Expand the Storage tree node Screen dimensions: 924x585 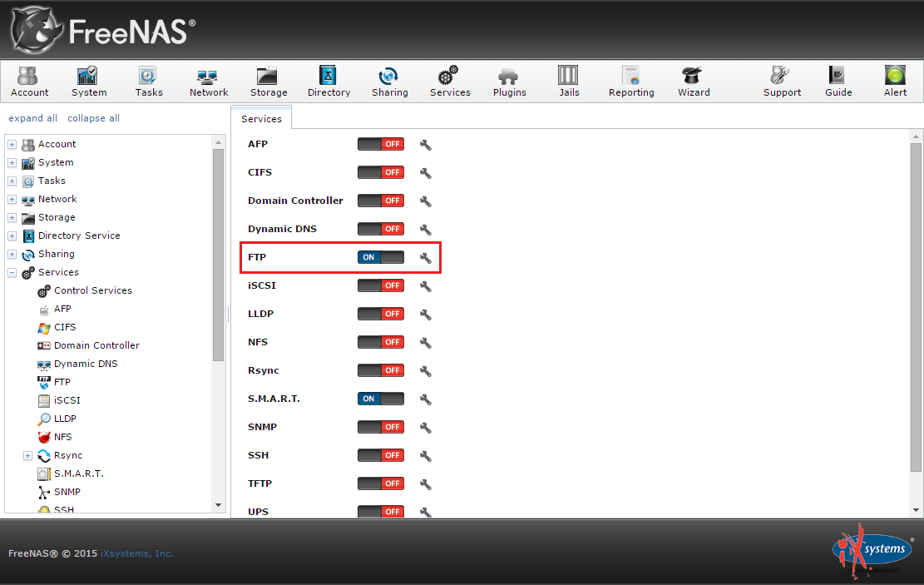pos(12,217)
